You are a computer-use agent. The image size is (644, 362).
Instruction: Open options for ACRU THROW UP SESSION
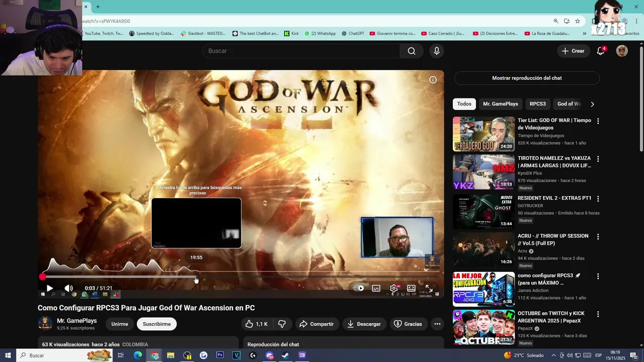pyautogui.click(x=598, y=237)
